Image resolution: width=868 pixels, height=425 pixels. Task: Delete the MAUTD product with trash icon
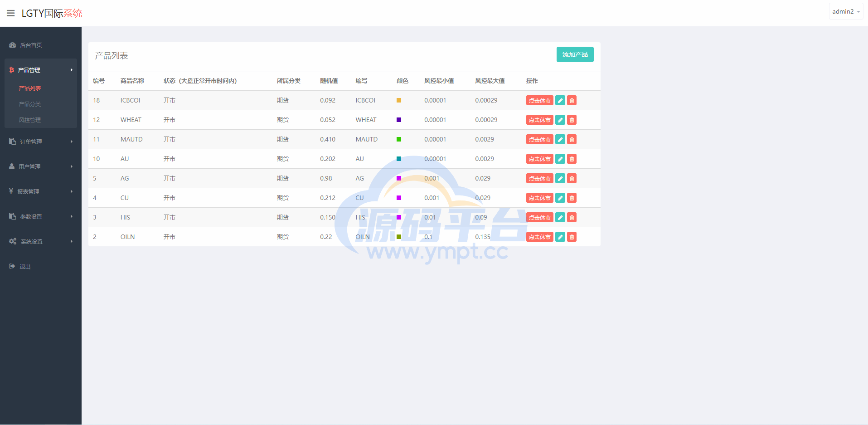click(572, 139)
